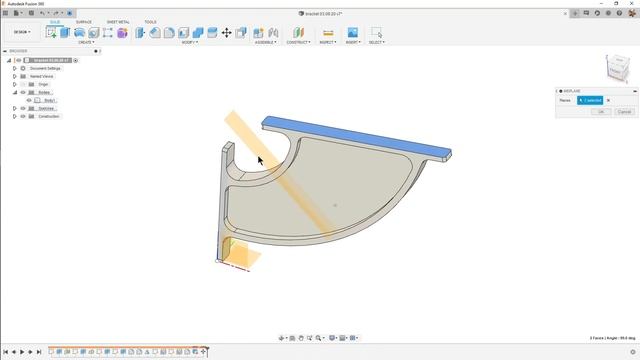Viewport: 640px width, 360px height.
Task: Select the Joint tool icon
Action: click(273, 33)
